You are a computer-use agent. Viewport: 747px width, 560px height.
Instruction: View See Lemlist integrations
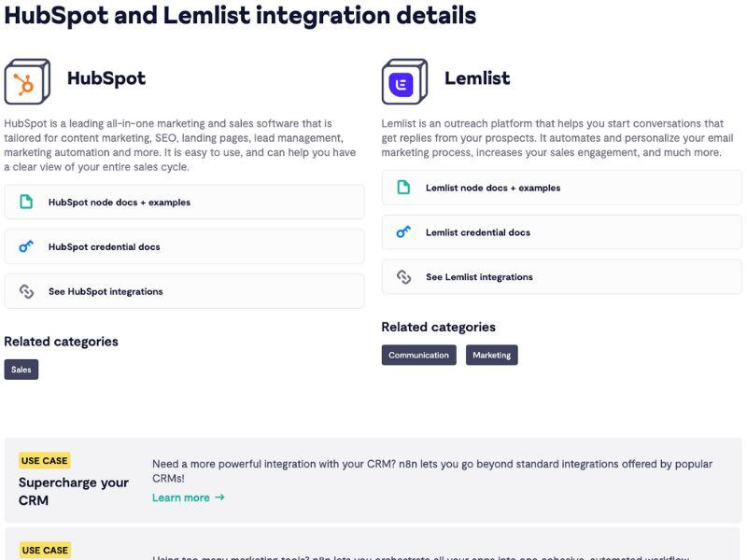[x=481, y=276]
